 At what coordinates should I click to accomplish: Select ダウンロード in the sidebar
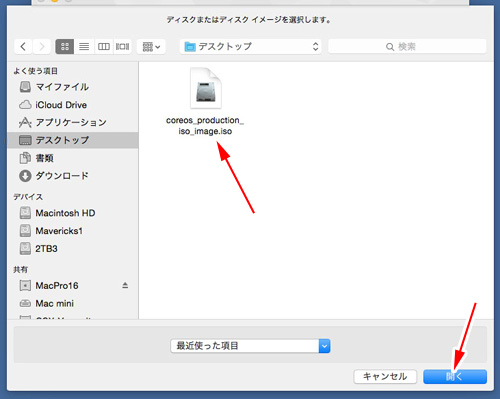[x=72, y=176]
